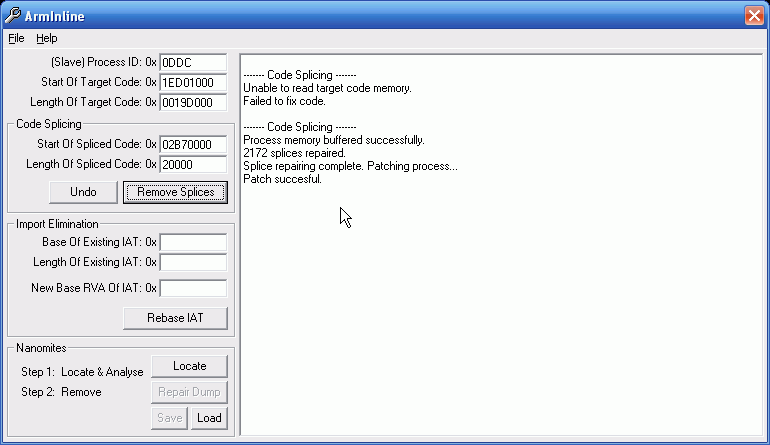Click the ArmInline wrench title bar icon
The width and height of the screenshot is (770, 445).
13,16
